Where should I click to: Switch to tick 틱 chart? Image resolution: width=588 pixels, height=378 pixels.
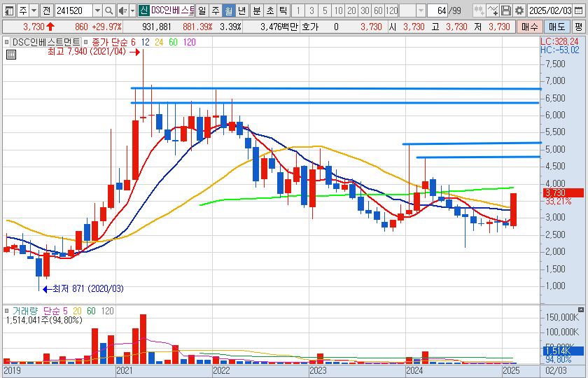point(283,10)
